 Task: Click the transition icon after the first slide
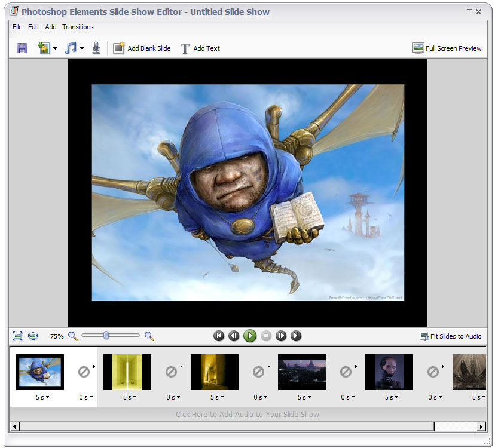84,372
